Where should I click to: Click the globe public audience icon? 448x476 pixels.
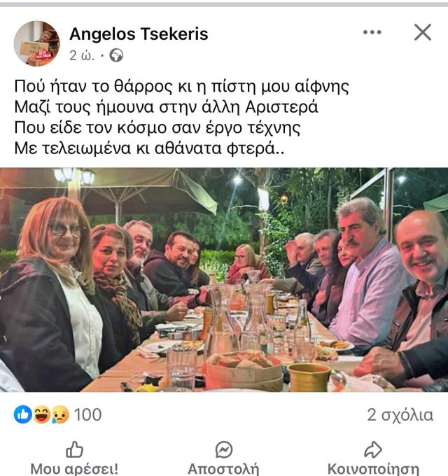(116, 55)
